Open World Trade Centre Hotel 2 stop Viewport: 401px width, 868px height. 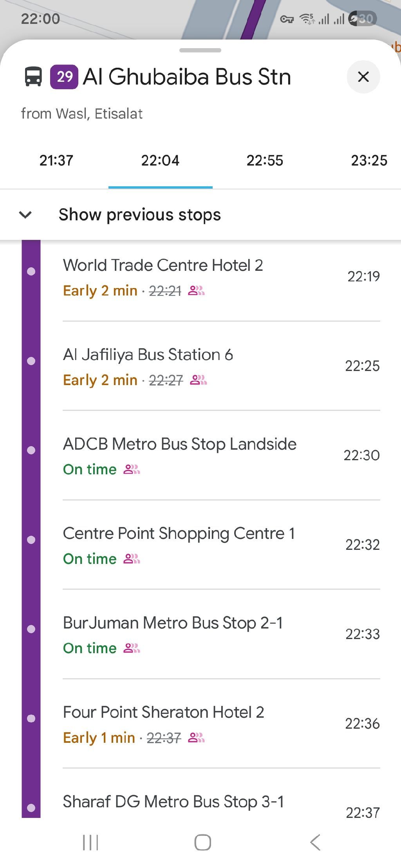[x=163, y=265]
